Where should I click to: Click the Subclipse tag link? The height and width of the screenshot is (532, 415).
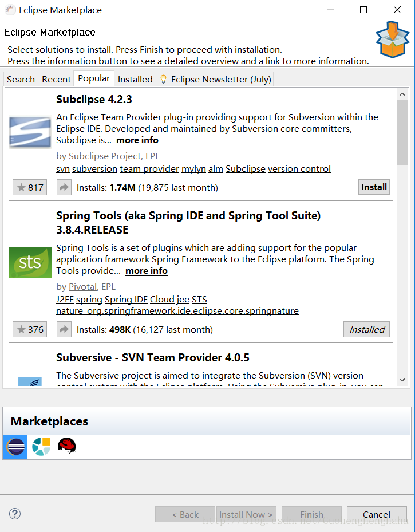(246, 168)
